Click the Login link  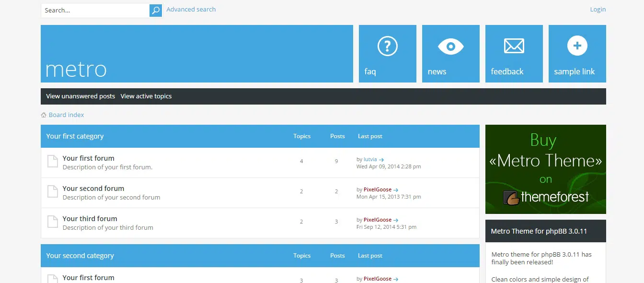[x=598, y=10]
